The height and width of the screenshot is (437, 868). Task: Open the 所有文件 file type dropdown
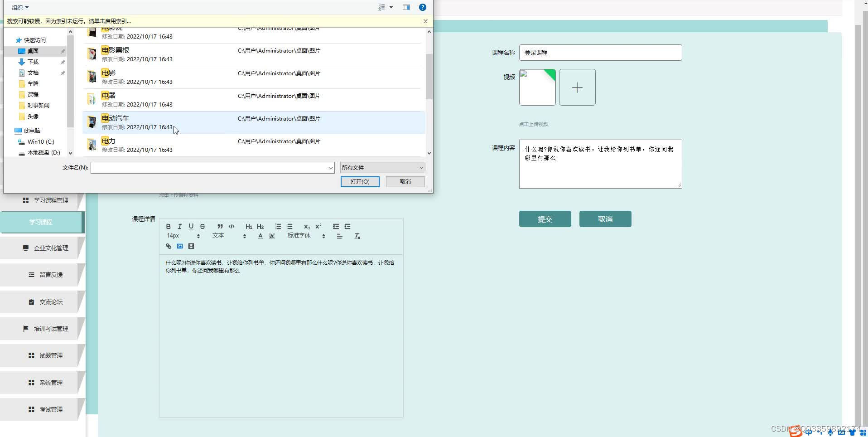(x=382, y=168)
